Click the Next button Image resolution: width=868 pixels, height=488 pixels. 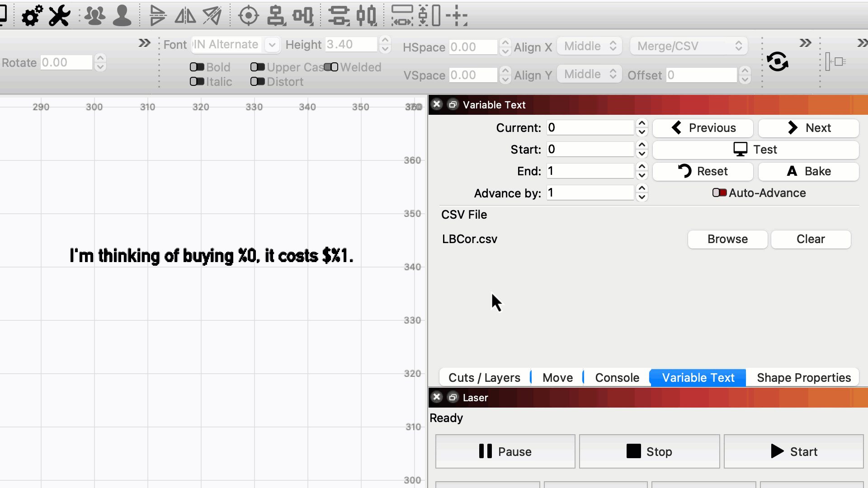809,128
